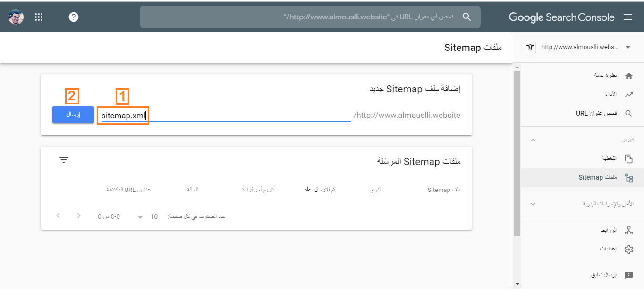Click عناوين URL المكتشفة column header
The image size is (644, 291).
128,190
